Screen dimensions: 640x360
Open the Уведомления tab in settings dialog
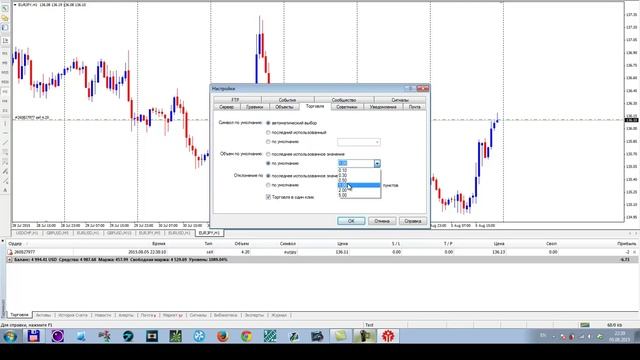tap(383, 107)
